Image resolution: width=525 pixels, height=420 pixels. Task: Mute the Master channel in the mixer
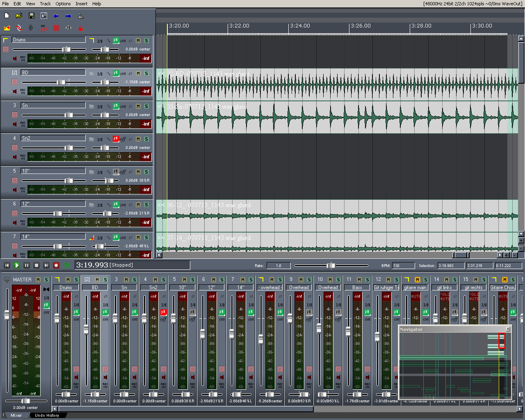point(38,280)
